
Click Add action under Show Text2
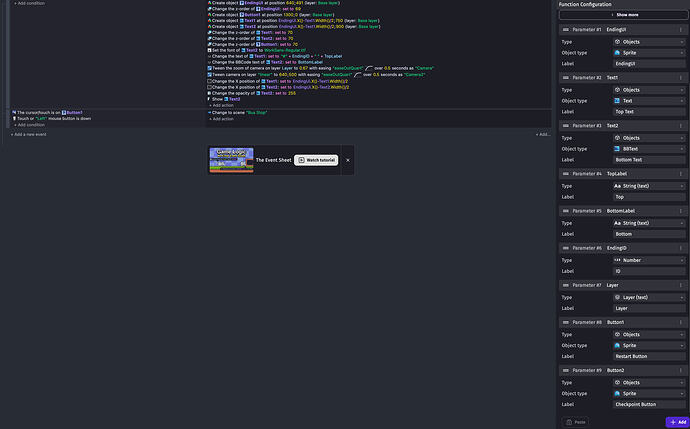pyautogui.click(x=221, y=106)
